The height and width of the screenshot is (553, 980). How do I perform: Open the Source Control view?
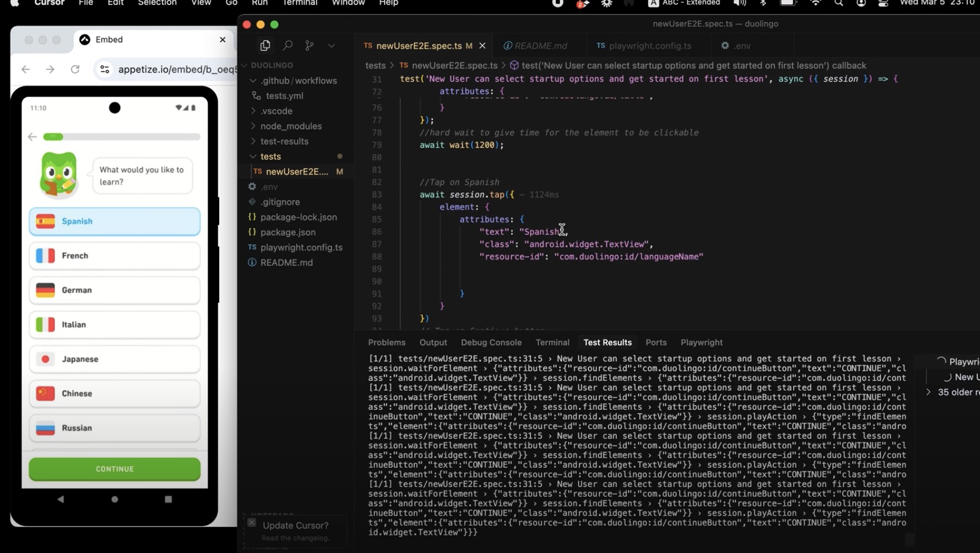click(309, 46)
